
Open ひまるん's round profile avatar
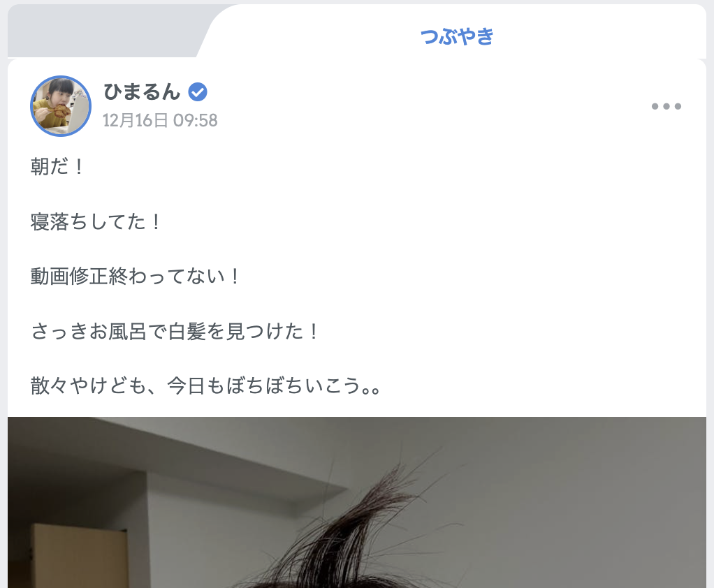click(61, 106)
